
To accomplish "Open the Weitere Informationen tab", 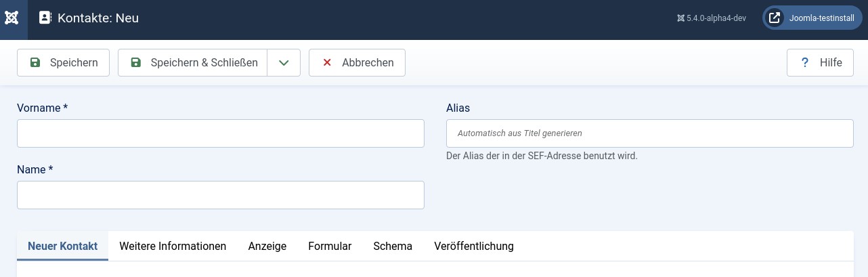I will point(173,246).
